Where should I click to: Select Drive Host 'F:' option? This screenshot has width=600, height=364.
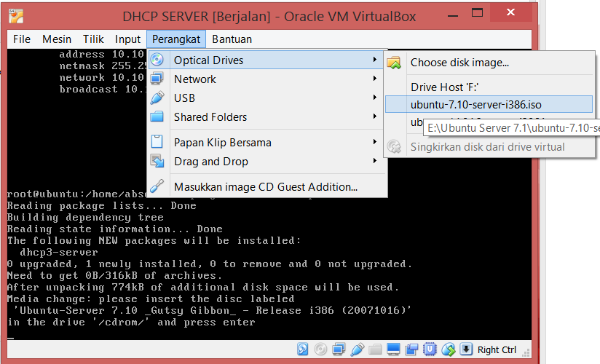[489, 87]
